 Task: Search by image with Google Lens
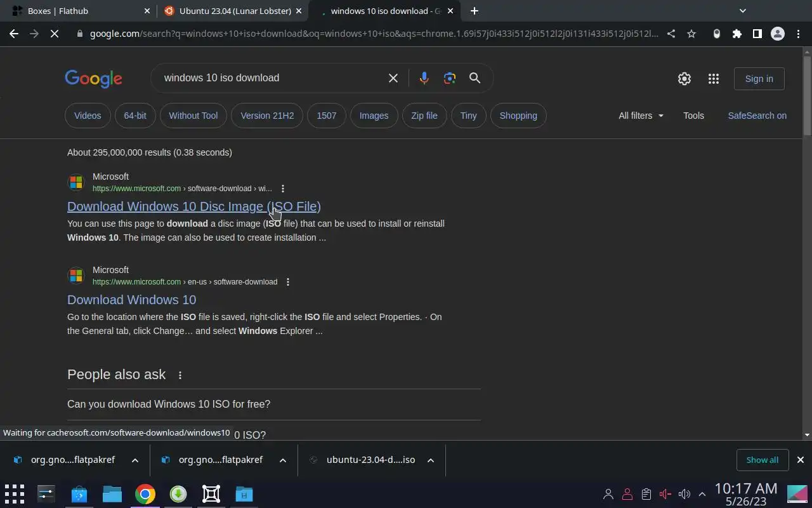[450, 77]
